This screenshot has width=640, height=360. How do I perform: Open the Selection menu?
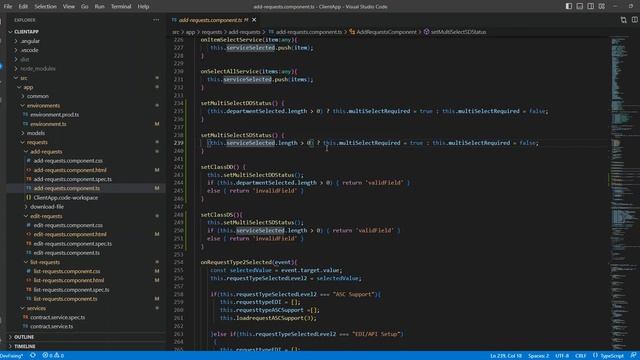pyautogui.click(x=45, y=7)
